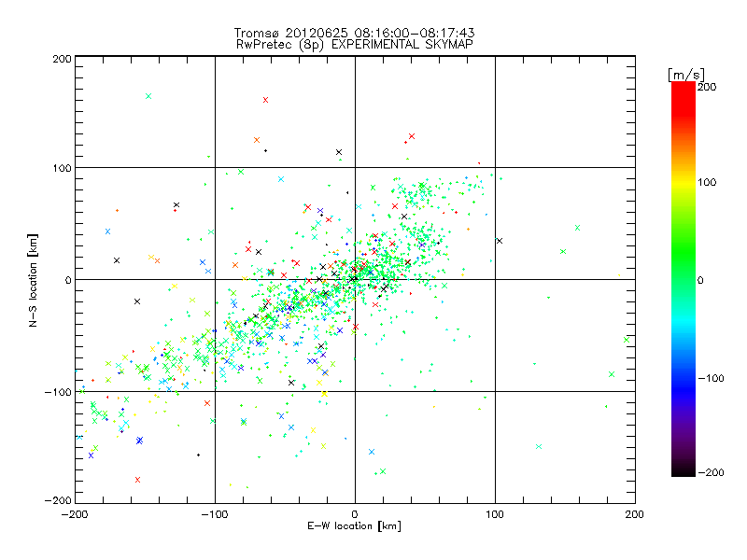Click the y-axis tick label '100'
This screenshot has width=747, height=560.
click(62, 168)
